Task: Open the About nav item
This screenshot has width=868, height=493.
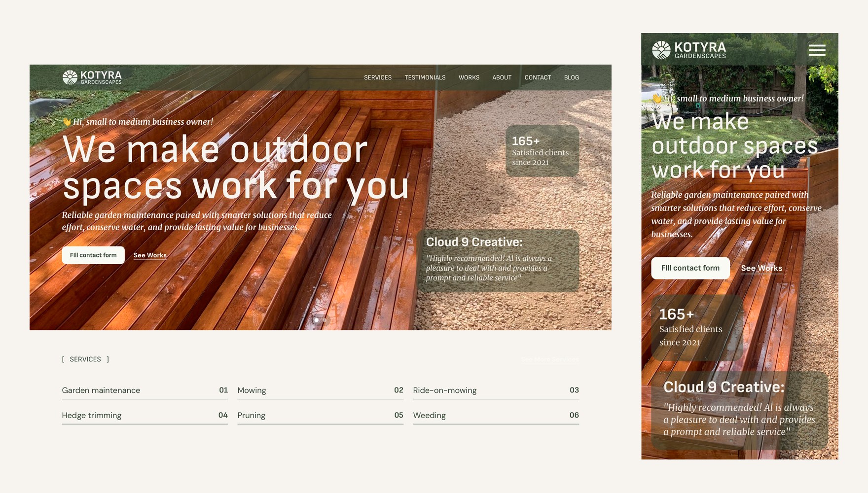Action: click(502, 77)
